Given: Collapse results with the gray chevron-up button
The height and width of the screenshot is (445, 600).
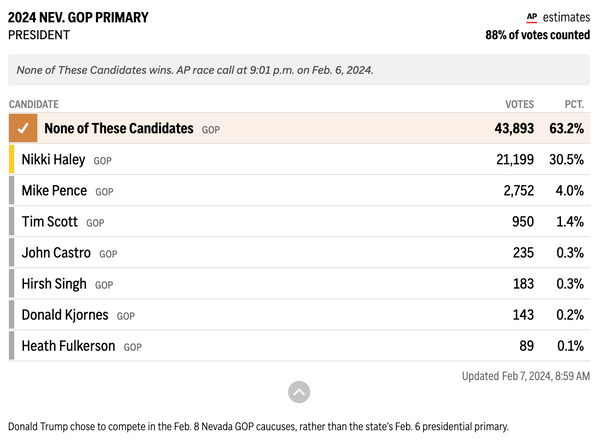Looking at the screenshot, I should coord(299,392).
